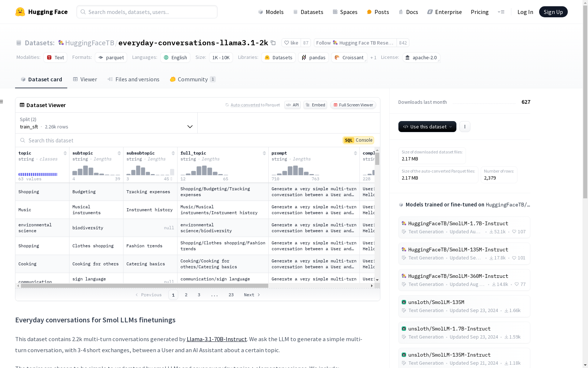The image size is (588, 368).
Task: Select the pandas library tag
Action: (x=313, y=57)
